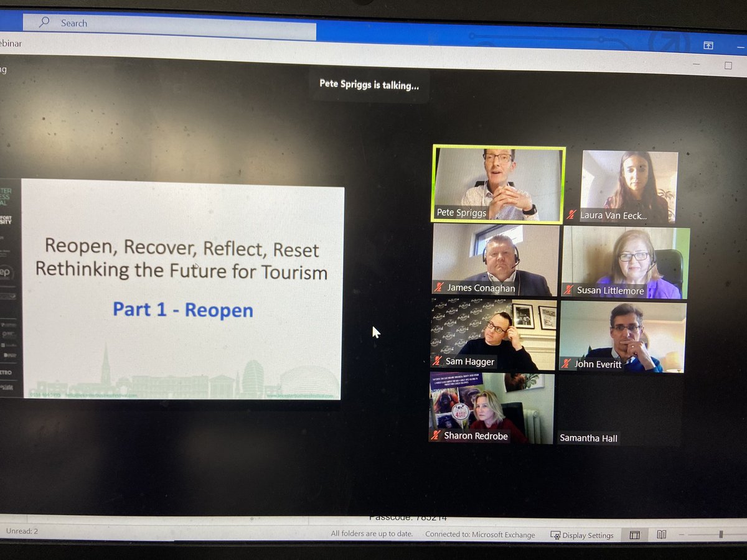Screen dimensions: 747x560
Task: Maximize the webinar window with the square button
Action: tap(728, 65)
